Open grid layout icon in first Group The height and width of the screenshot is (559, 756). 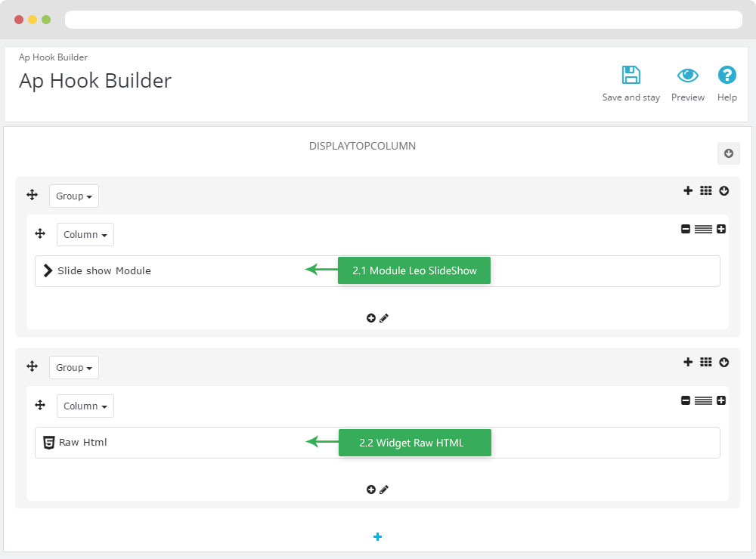point(706,190)
